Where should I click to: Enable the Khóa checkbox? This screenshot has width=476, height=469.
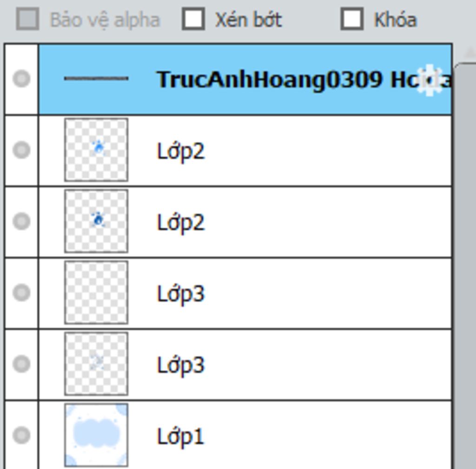pos(352,19)
